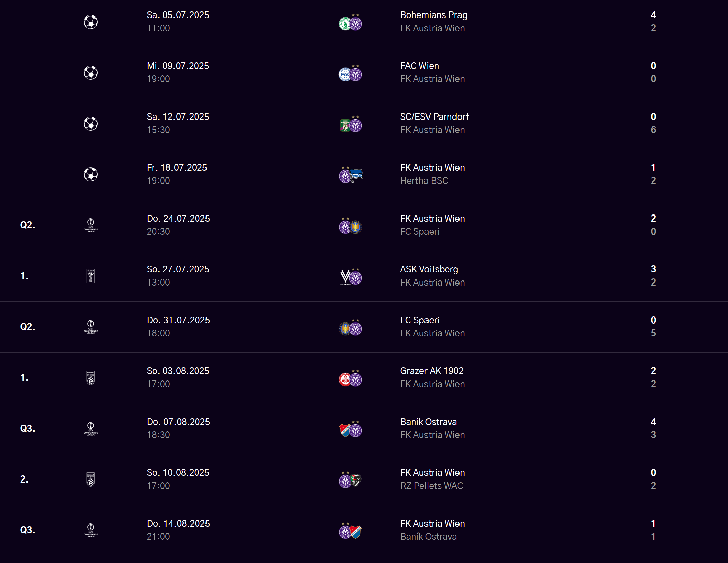Click the Q3. round label for 07.08.2025

28,429
